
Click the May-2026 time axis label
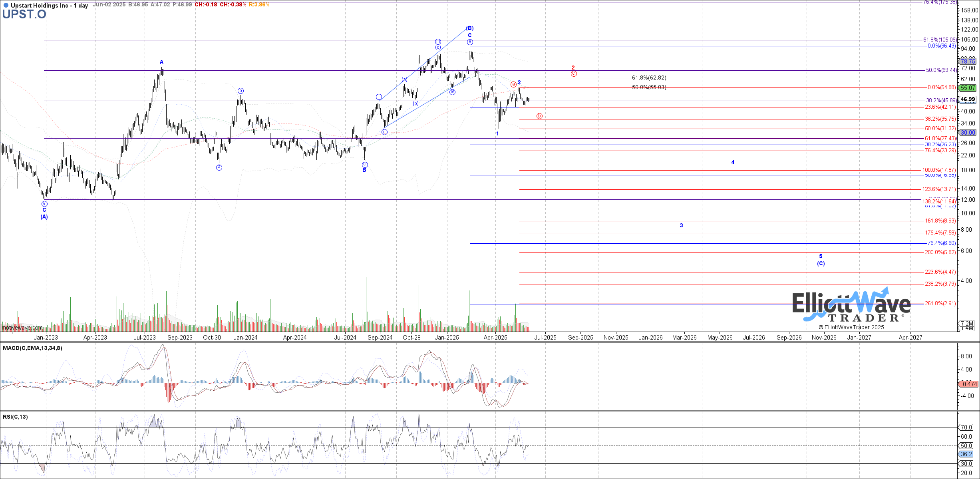click(x=720, y=338)
